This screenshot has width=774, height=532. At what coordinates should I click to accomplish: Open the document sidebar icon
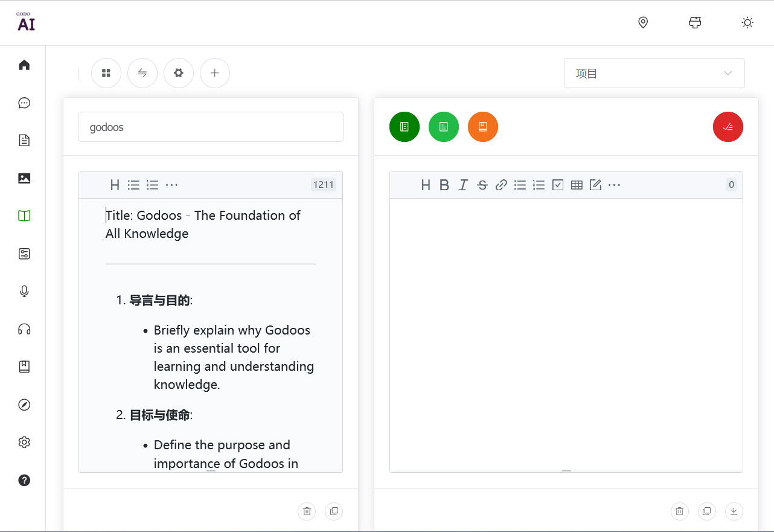[x=24, y=140]
